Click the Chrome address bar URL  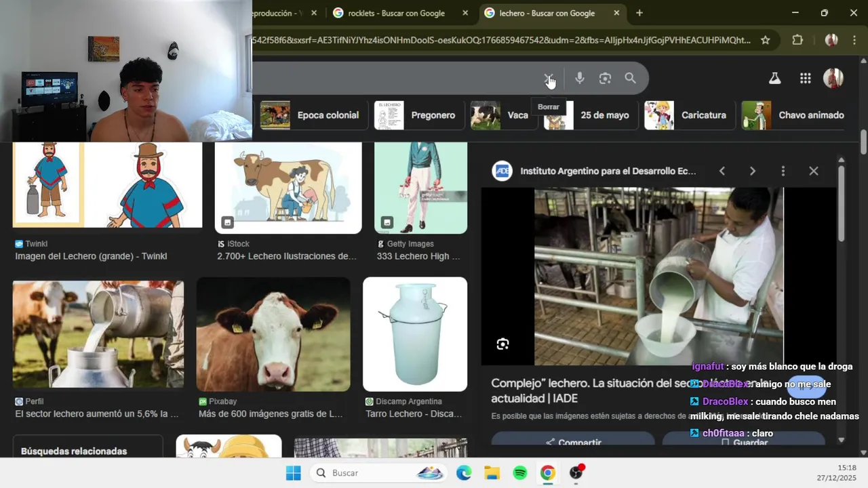tap(501, 40)
